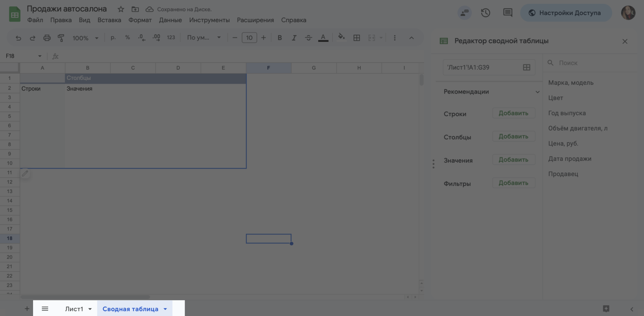The width and height of the screenshot is (644, 316).
Task: Expand the Рекомендации section
Action: [x=537, y=92]
